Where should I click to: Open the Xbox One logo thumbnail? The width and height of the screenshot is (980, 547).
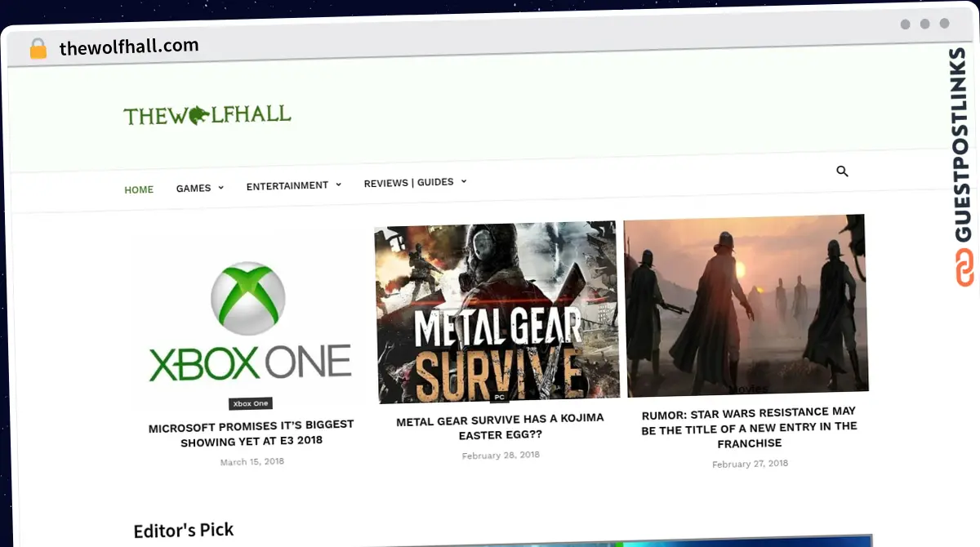coord(249,322)
